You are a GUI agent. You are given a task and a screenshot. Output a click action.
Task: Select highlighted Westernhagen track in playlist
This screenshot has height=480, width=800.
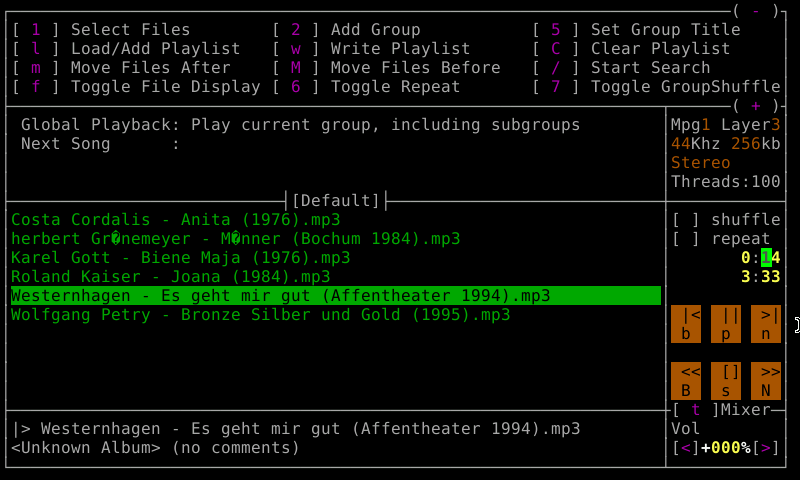click(x=336, y=296)
